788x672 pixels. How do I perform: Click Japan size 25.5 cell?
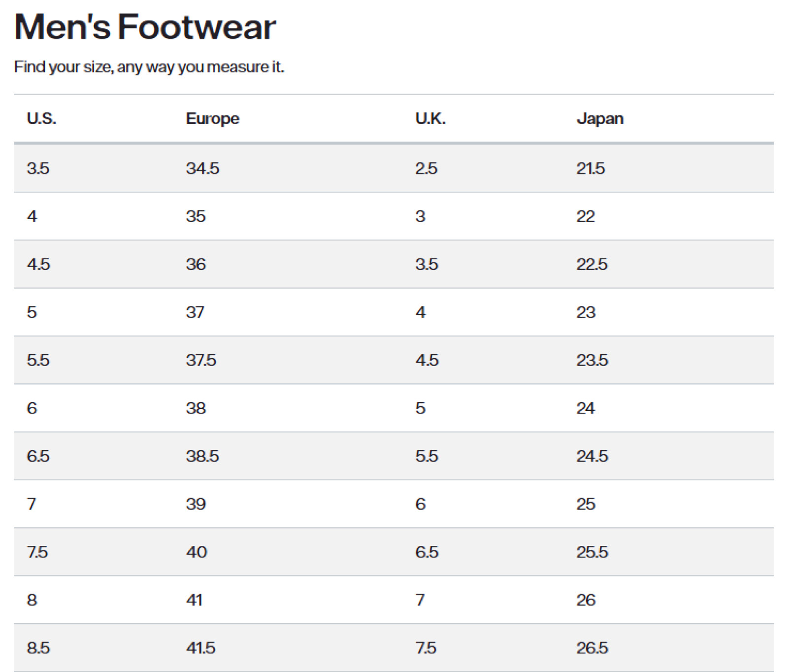[x=592, y=552]
